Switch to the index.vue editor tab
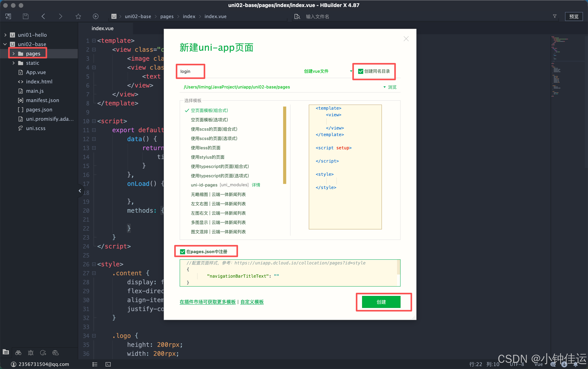 [x=102, y=28]
